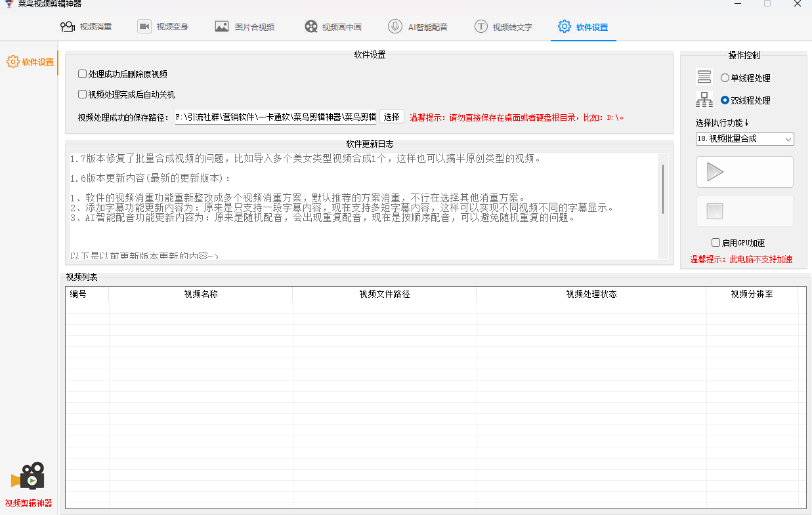The height and width of the screenshot is (515, 812).
Task: Open the 18.视频批量合成 function dropdown
Action: (744, 139)
